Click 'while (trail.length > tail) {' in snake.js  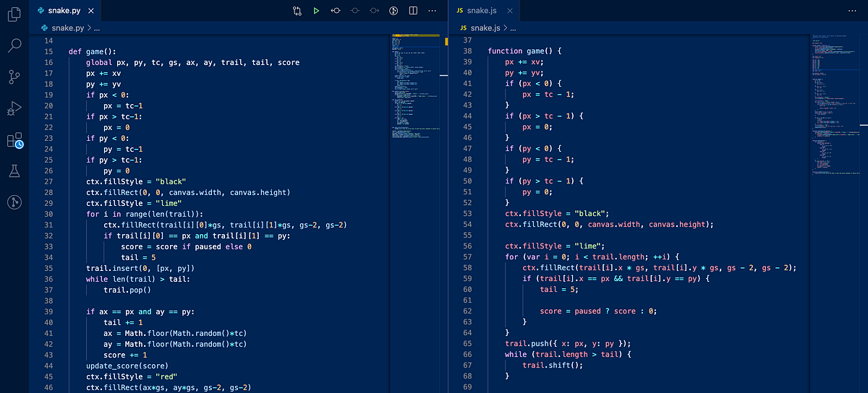569,354
